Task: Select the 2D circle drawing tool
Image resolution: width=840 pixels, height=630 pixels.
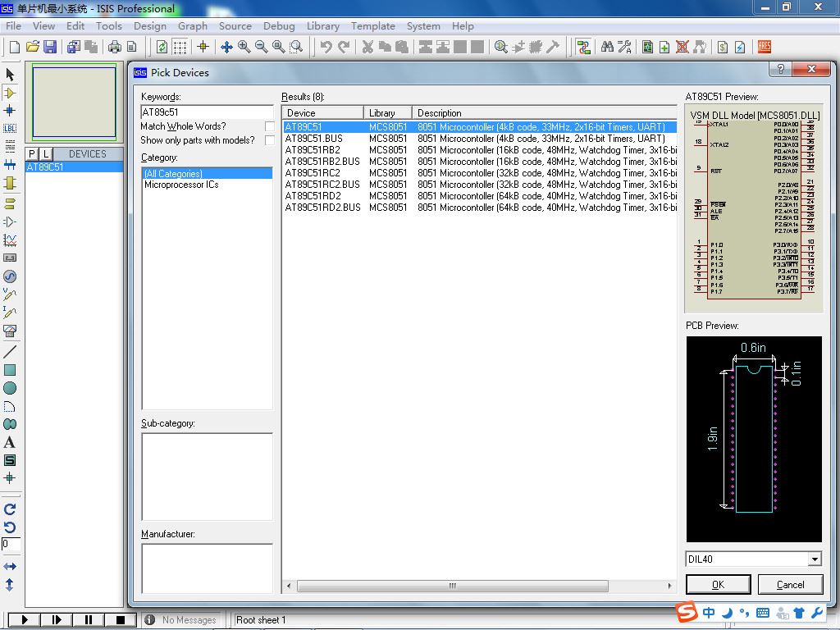Action: point(10,388)
